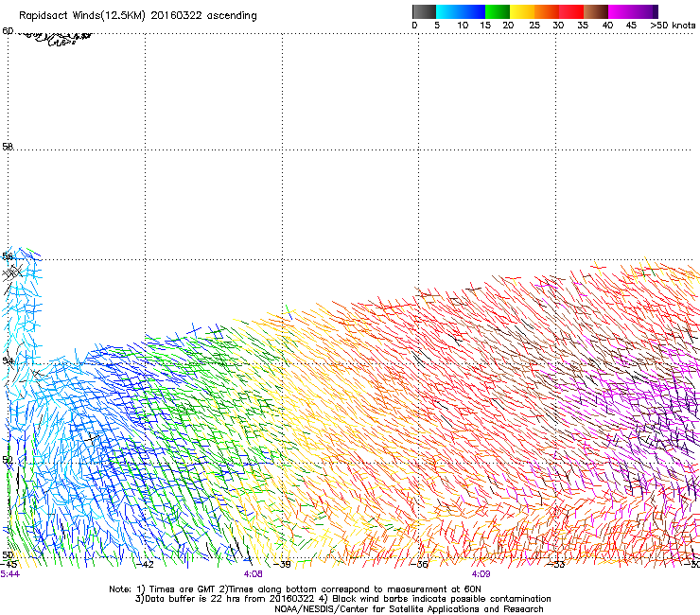Click the 'Data buffer is 22 hrs' note
The width and height of the screenshot is (700, 615).
342,599
